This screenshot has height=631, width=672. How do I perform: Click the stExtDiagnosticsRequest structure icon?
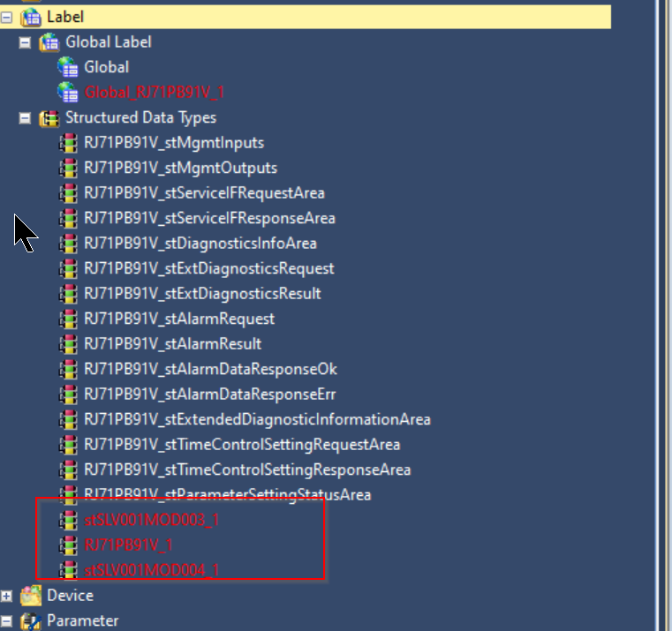point(68,269)
